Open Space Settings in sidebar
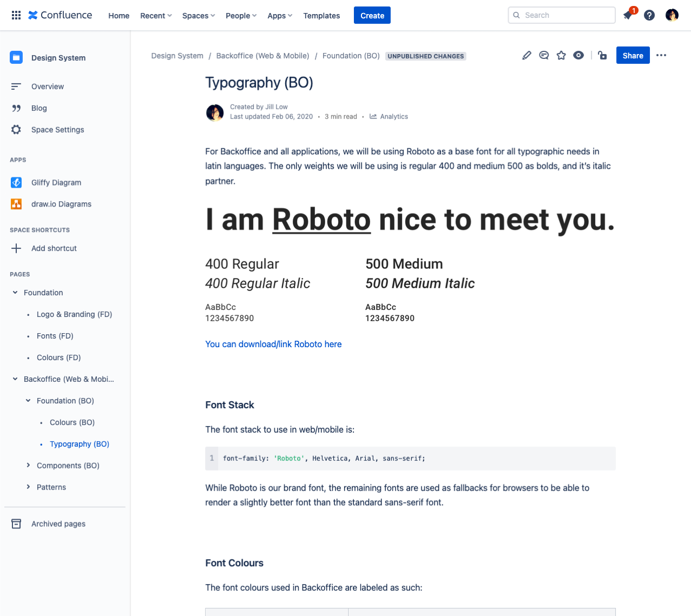Image resolution: width=691 pixels, height=616 pixels. click(58, 130)
